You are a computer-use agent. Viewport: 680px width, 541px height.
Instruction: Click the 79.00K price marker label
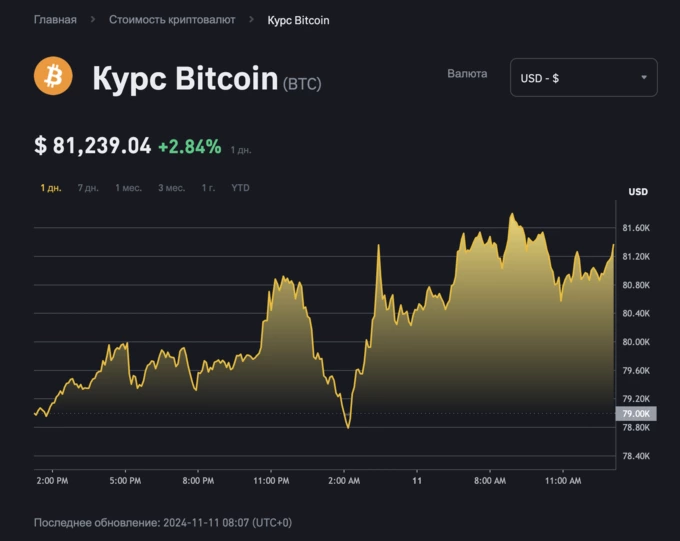pos(637,413)
